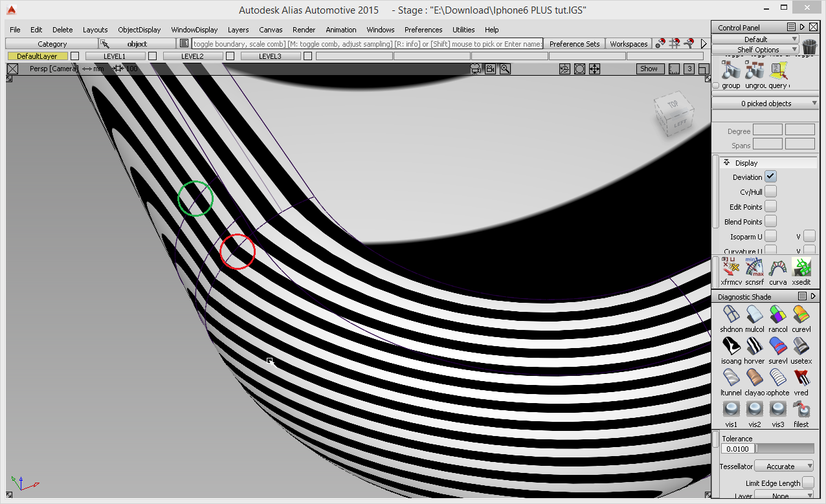Enable the Isoparm U checkbox
826x504 pixels.
pyautogui.click(x=770, y=236)
